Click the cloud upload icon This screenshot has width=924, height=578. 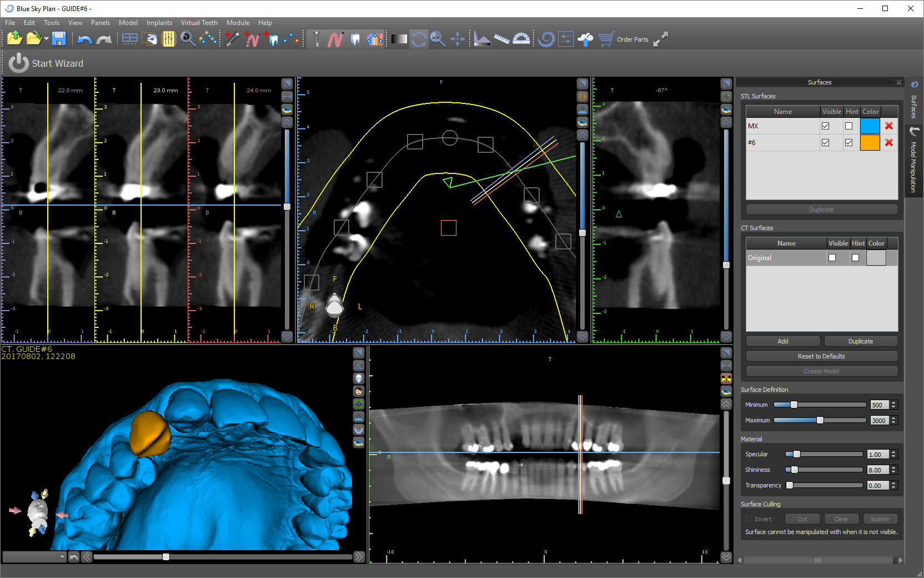tap(585, 39)
